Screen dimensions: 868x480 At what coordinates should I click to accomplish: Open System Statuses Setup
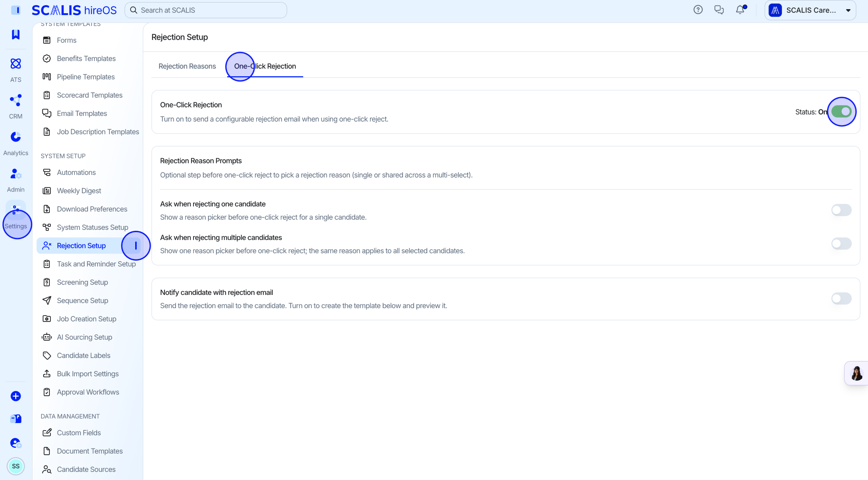(89, 227)
